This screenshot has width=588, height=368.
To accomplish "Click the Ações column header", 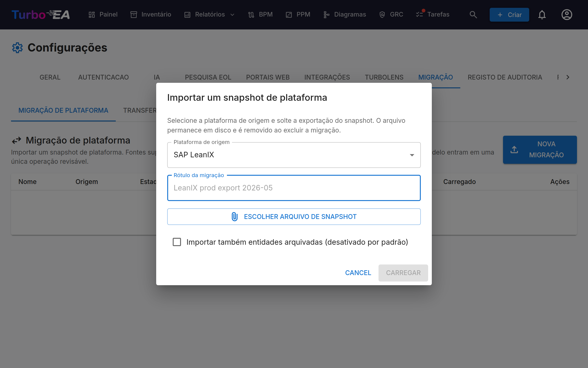I will coord(560,182).
